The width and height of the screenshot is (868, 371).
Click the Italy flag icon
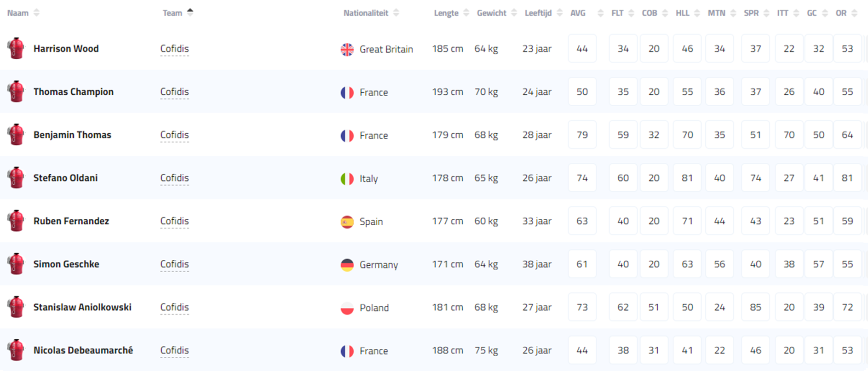click(347, 178)
